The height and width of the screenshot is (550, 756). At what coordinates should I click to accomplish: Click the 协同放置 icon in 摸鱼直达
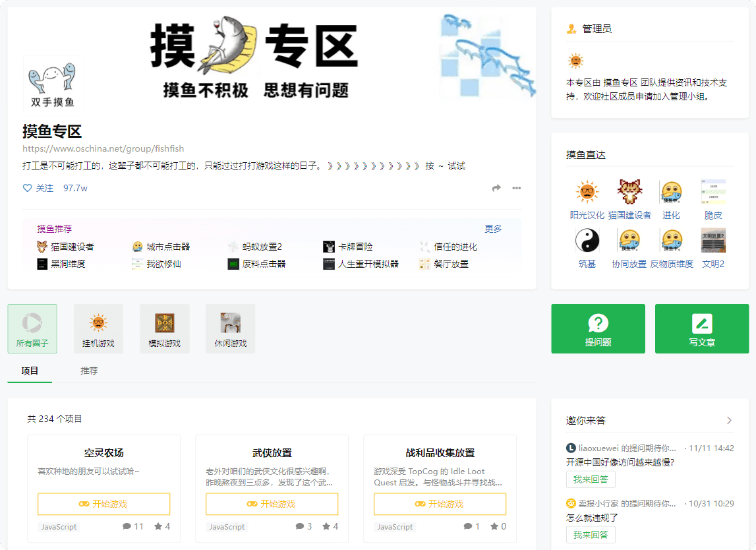629,240
